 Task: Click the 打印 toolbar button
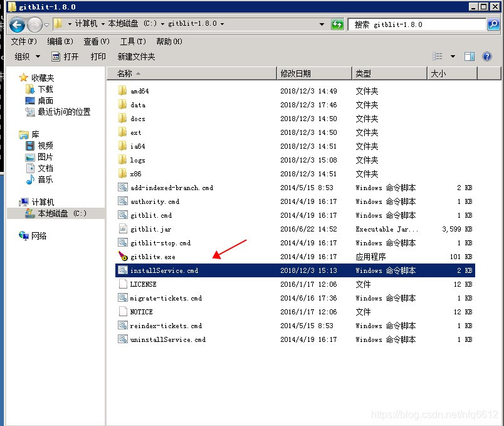pos(98,56)
